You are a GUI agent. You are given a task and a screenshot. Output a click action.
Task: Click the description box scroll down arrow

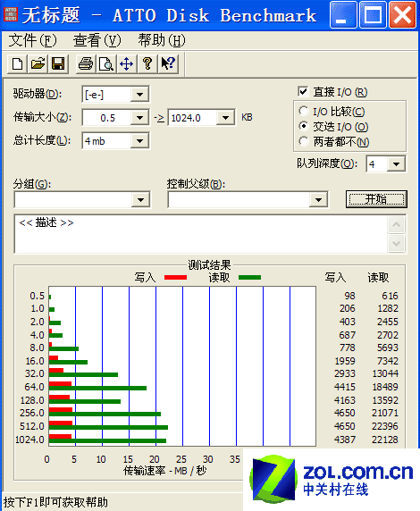(x=397, y=243)
